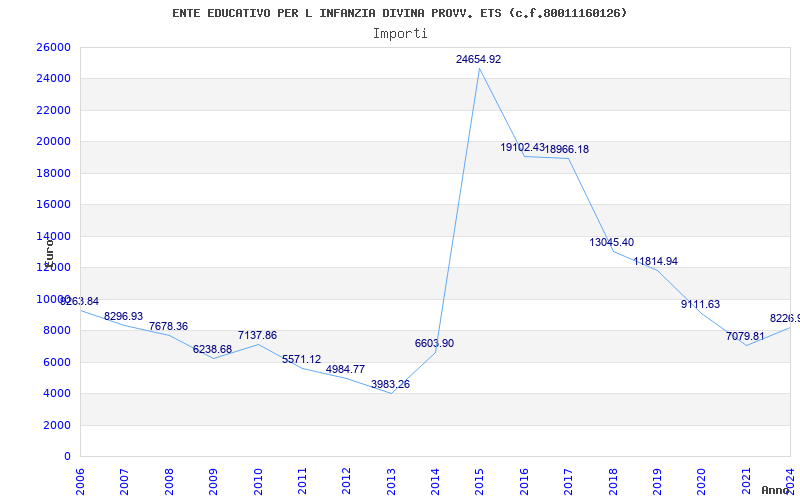
Task: Click the 0 y-axis tick label
Action: (67, 456)
